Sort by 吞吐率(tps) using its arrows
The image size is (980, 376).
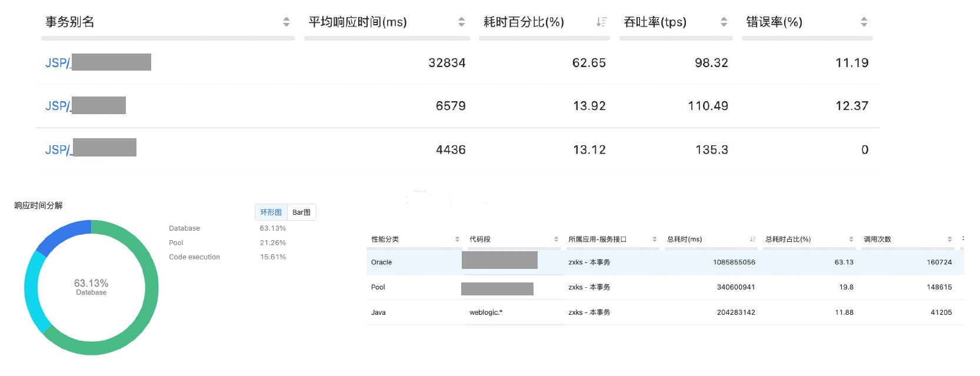pos(724,22)
